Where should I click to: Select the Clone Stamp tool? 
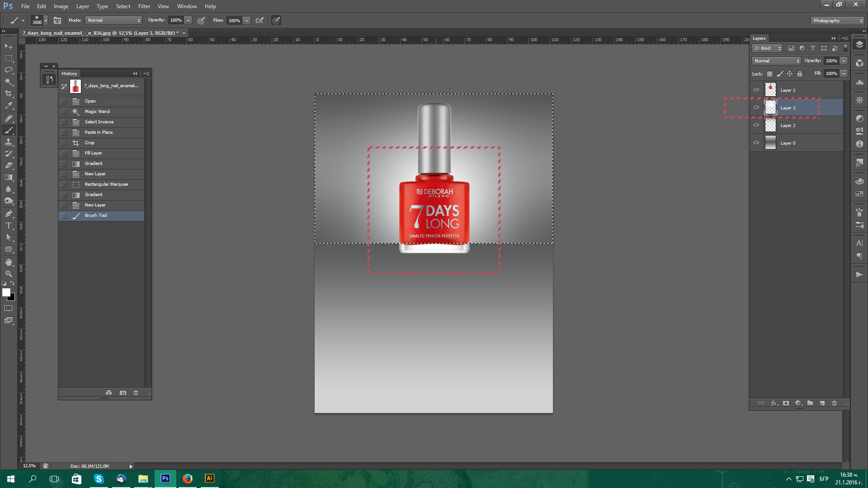point(9,142)
